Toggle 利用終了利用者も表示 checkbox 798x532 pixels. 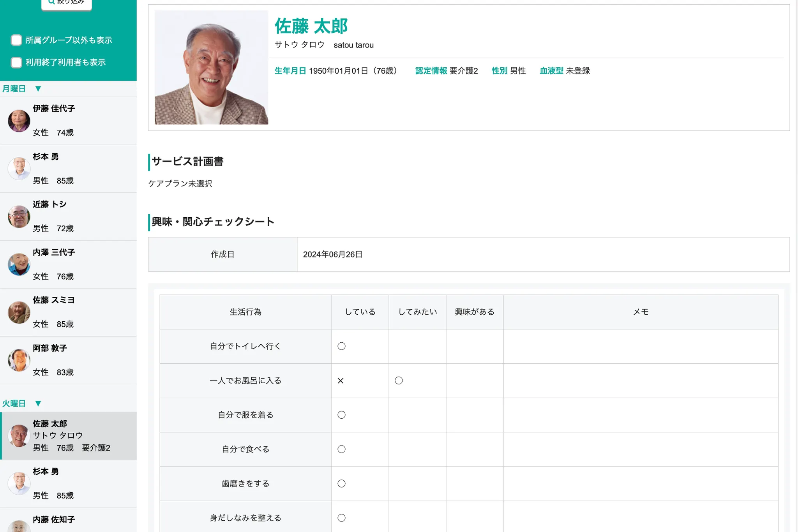pos(16,62)
